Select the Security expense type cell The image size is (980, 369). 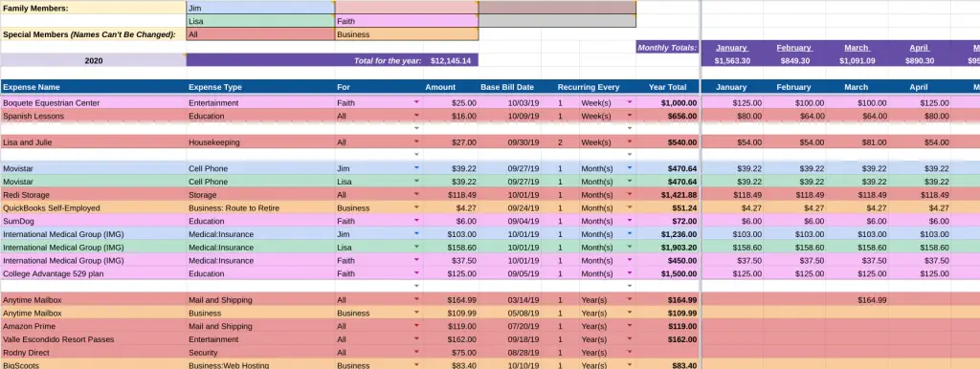pos(260,352)
